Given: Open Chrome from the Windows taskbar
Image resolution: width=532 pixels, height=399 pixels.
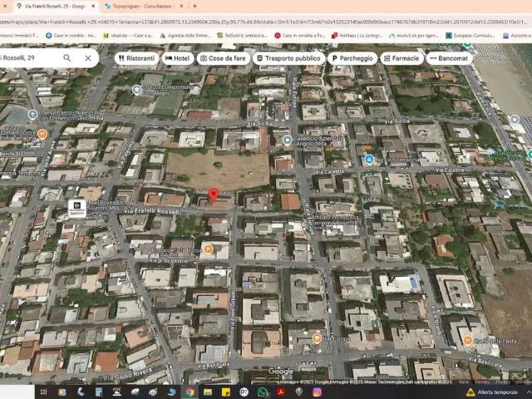Looking at the screenshot, I should pyautogui.click(x=190, y=392).
